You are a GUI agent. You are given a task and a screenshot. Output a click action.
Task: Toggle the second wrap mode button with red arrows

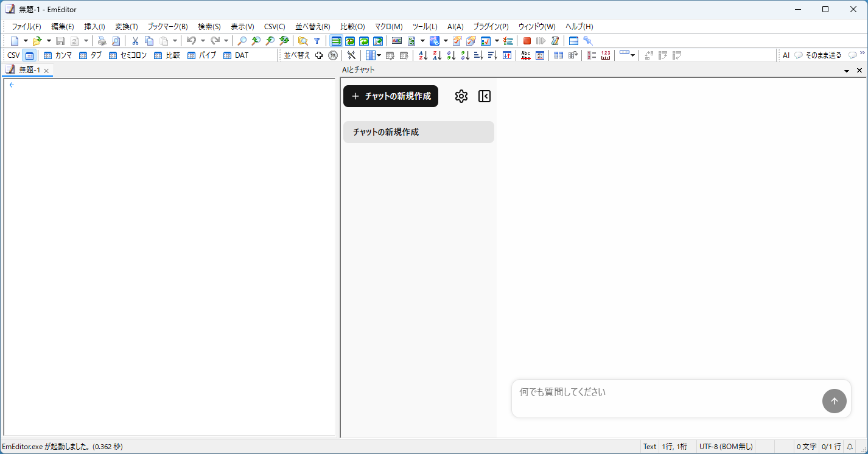pyautogui.click(x=350, y=41)
